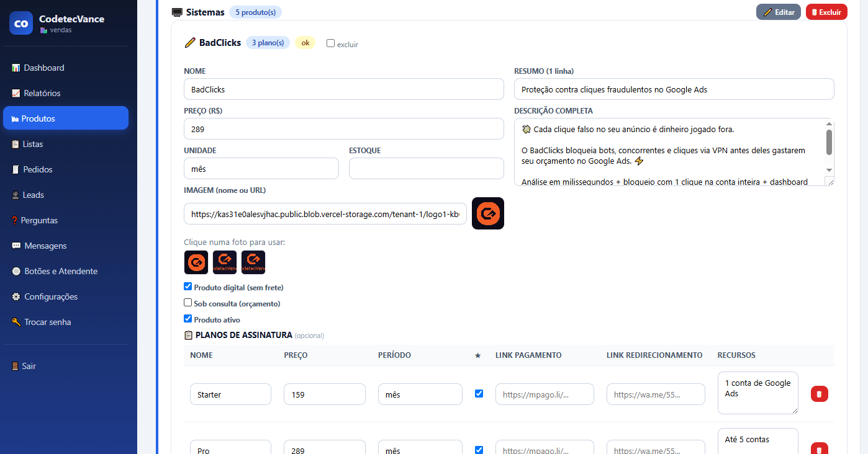Click the CodetecVance brand name
The width and height of the screenshot is (868, 454).
point(71,19)
